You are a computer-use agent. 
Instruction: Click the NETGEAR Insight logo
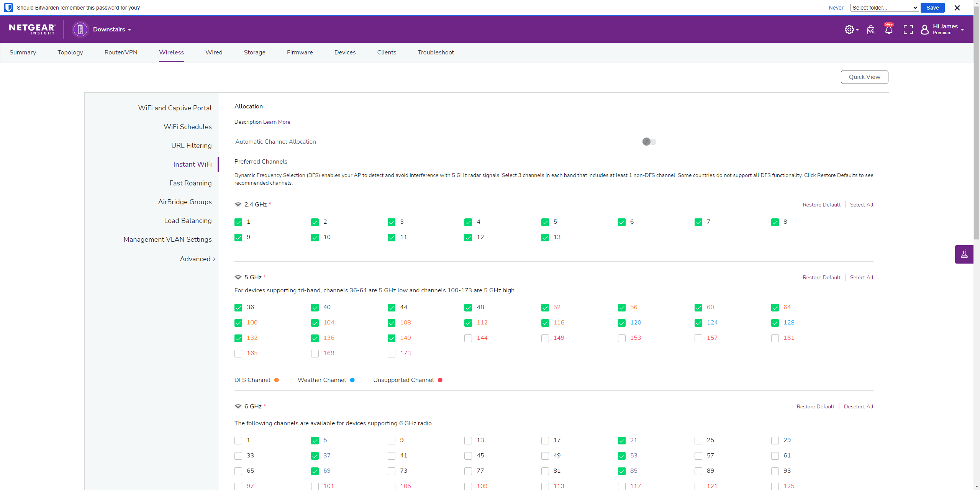(32, 29)
